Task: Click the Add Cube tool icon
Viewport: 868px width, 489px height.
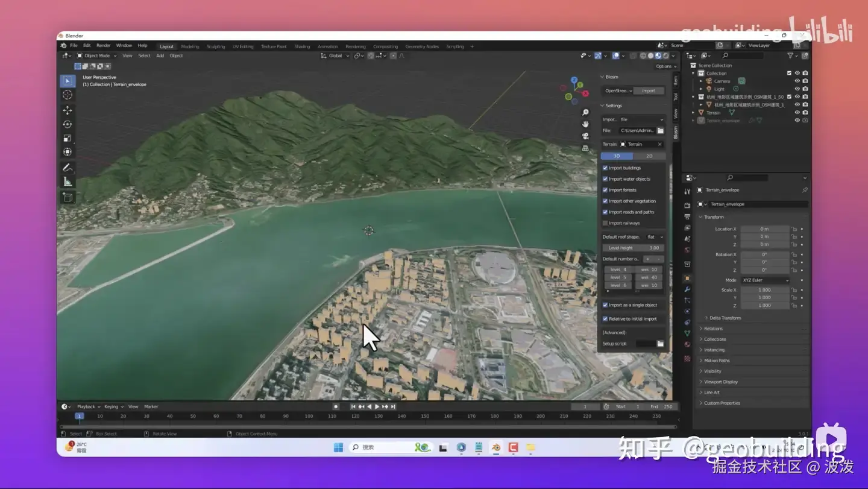Action: click(x=68, y=197)
